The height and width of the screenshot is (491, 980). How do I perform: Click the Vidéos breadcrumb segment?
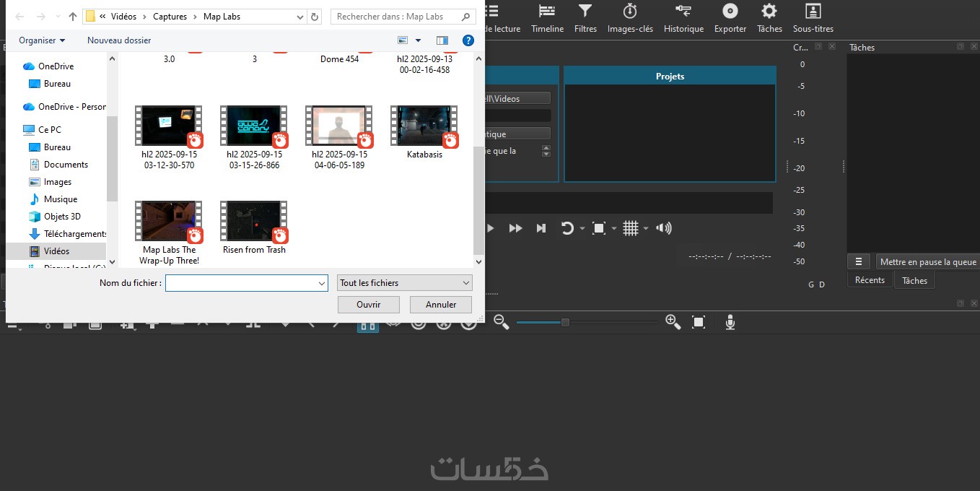tap(123, 16)
